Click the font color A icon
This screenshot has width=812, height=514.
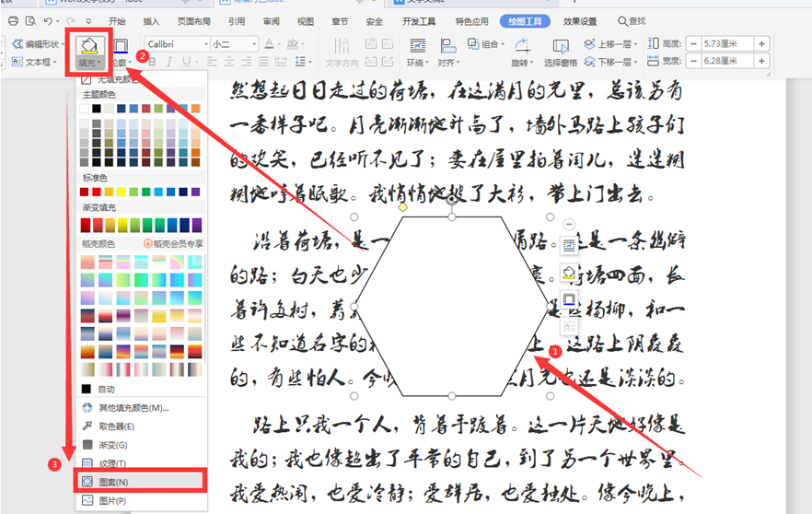click(x=269, y=44)
